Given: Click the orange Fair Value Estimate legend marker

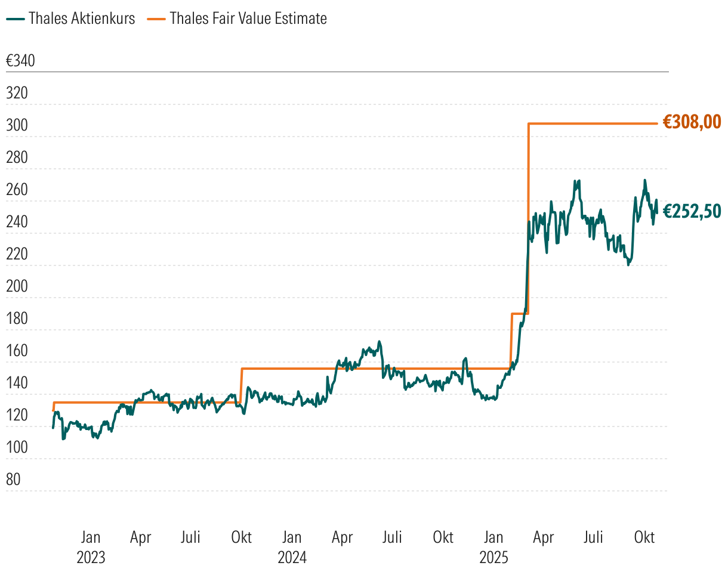Looking at the screenshot, I should pos(155,18).
